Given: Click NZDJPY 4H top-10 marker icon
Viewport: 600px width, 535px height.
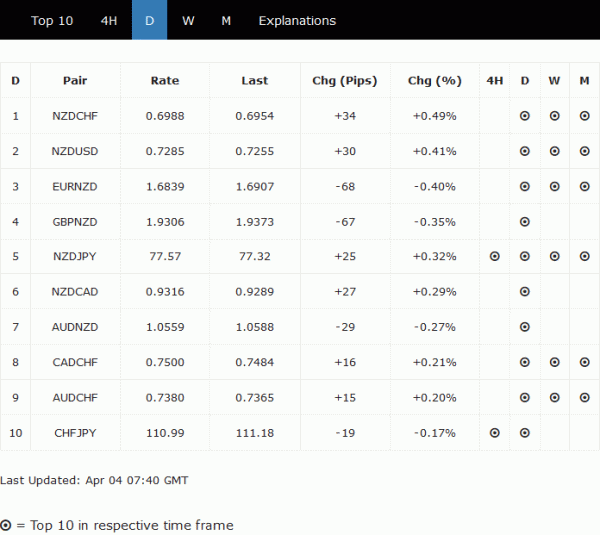Looking at the screenshot, I should coord(494,256).
